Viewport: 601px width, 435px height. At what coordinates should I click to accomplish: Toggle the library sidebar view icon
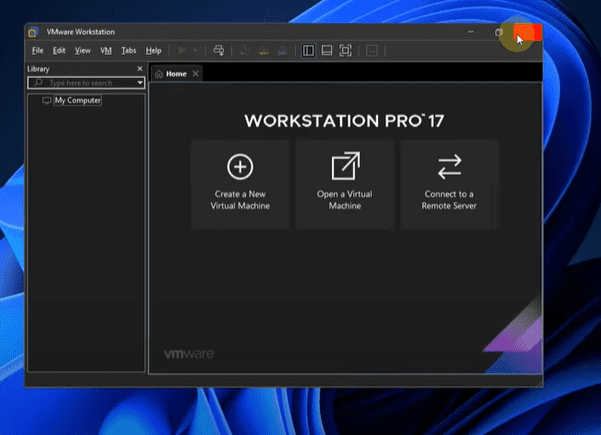308,50
